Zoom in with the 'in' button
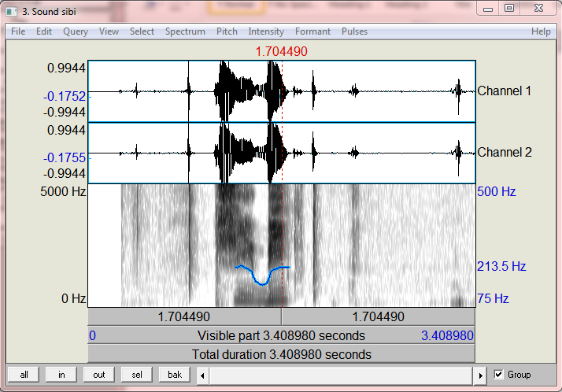This screenshot has width=562, height=392. pos(61,375)
